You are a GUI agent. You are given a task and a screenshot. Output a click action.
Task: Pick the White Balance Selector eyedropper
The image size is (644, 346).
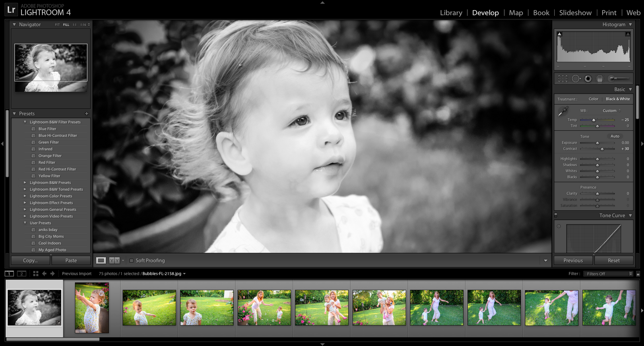(563, 112)
